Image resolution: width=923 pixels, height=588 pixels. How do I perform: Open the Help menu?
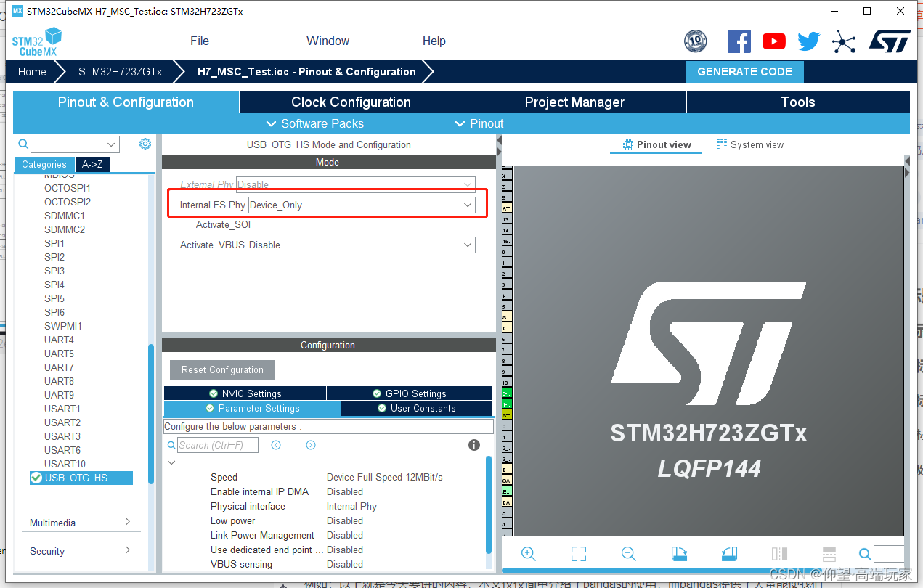point(434,41)
